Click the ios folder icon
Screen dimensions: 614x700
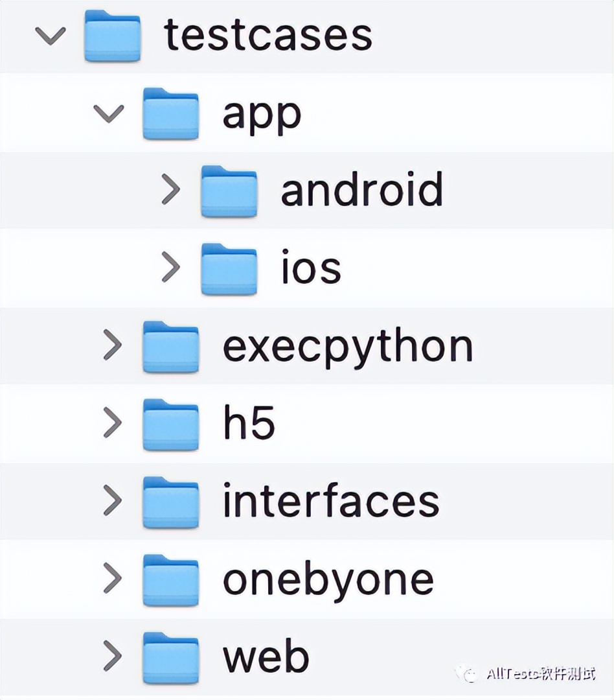coord(229,269)
